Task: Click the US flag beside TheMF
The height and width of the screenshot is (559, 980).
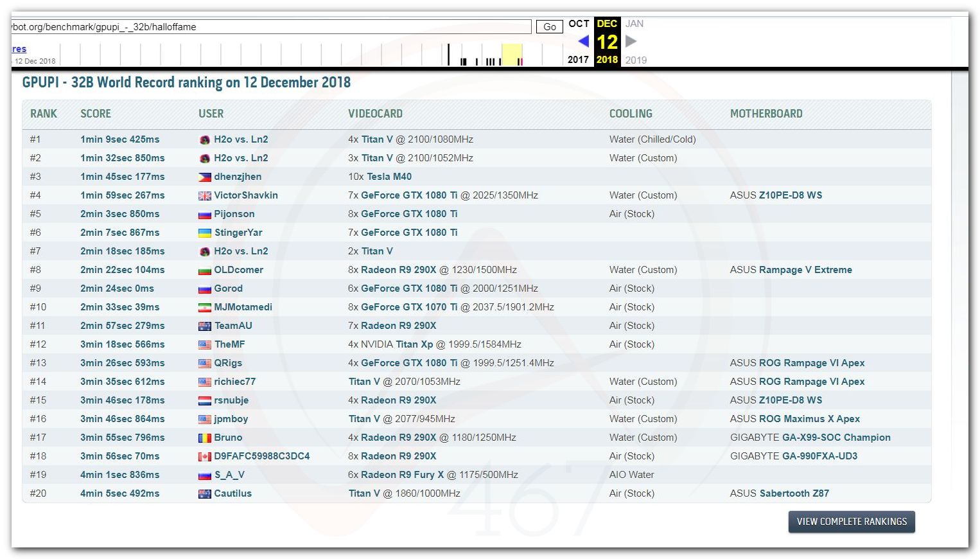Action: pos(205,344)
